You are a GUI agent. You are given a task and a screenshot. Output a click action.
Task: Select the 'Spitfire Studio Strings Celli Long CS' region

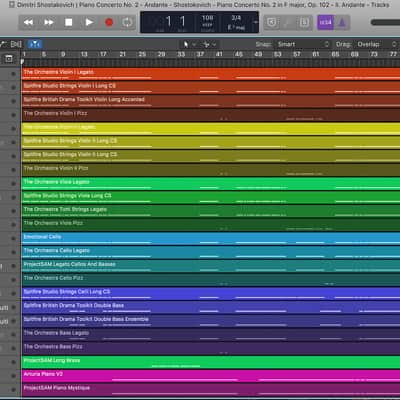211,294
